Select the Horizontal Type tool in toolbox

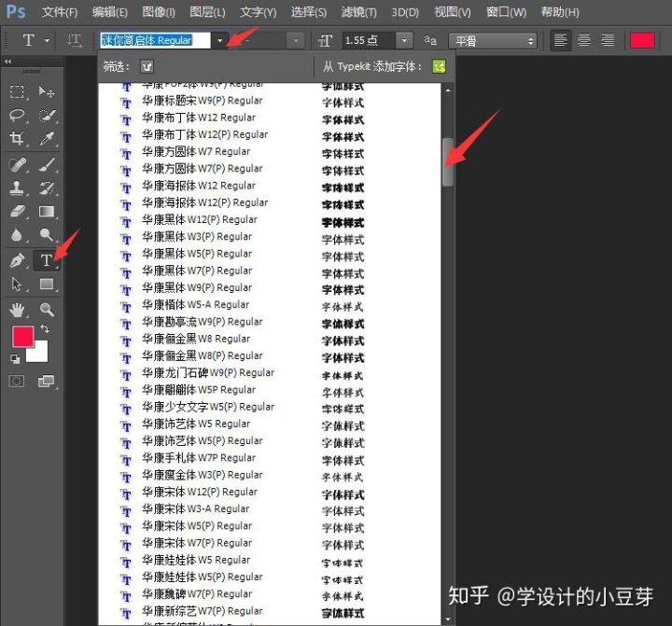(x=47, y=260)
